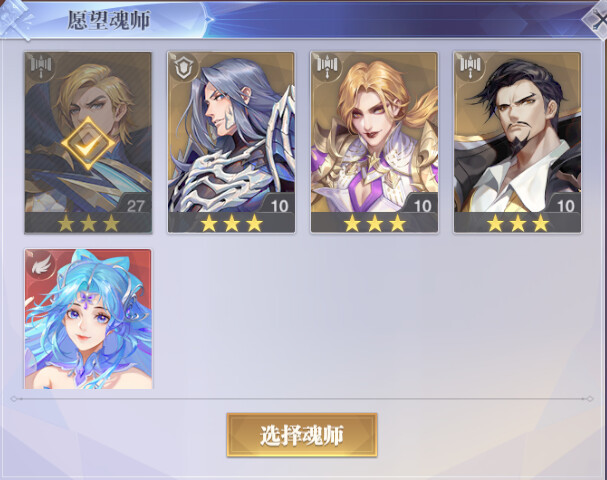The height and width of the screenshot is (480, 607).
Task: Click the level 27 badge on the blond hero
Action: click(x=135, y=205)
